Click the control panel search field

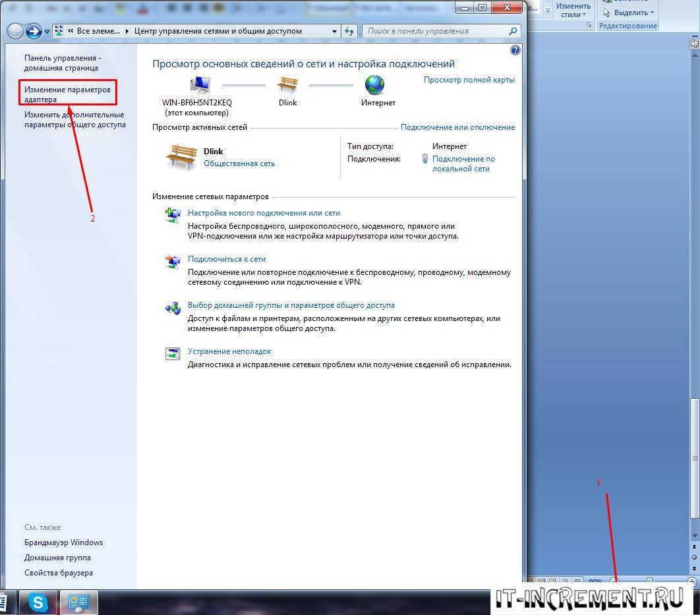(x=435, y=31)
